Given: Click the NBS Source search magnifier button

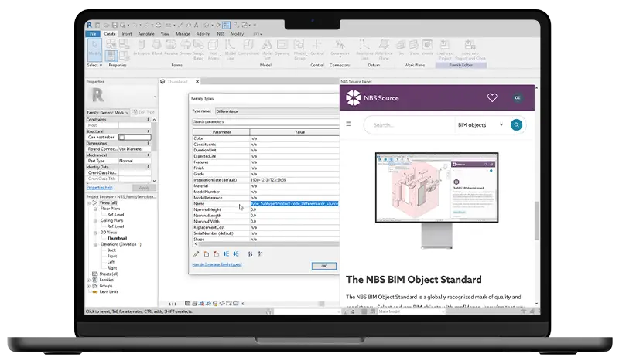Looking at the screenshot, I should pos(516,125).
